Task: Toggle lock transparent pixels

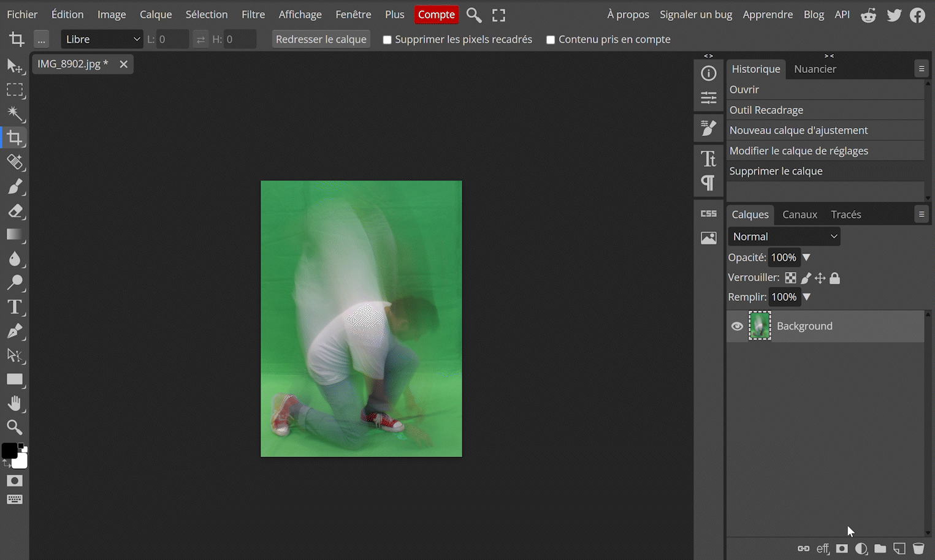Action: pyautogui.click(x=791, y=278)
